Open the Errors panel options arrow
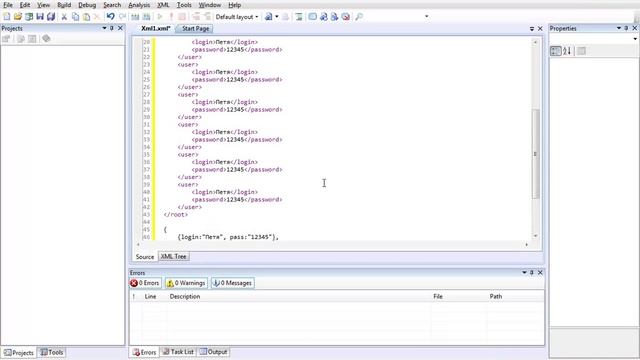640x360 pixels. (524, 272)
